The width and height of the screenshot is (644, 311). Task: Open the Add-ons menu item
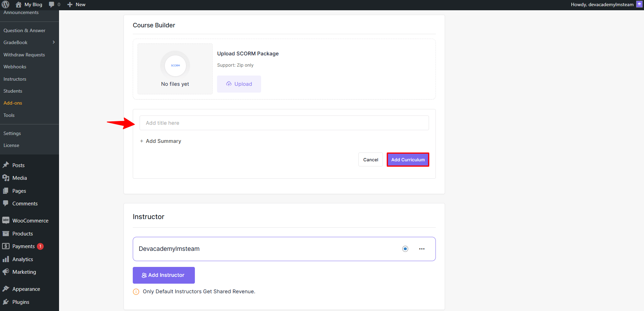13,103
